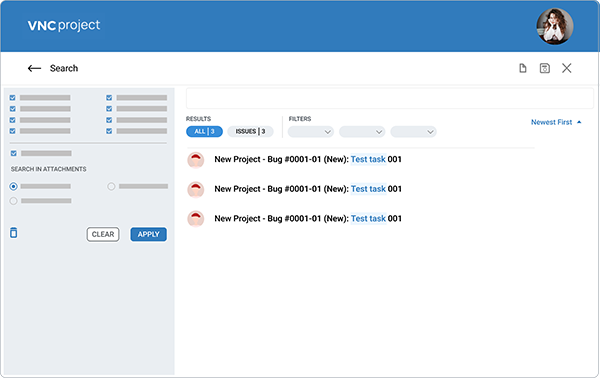Switch to the ALL | 3 results tab
600x378 pixels.
(204, 132)
